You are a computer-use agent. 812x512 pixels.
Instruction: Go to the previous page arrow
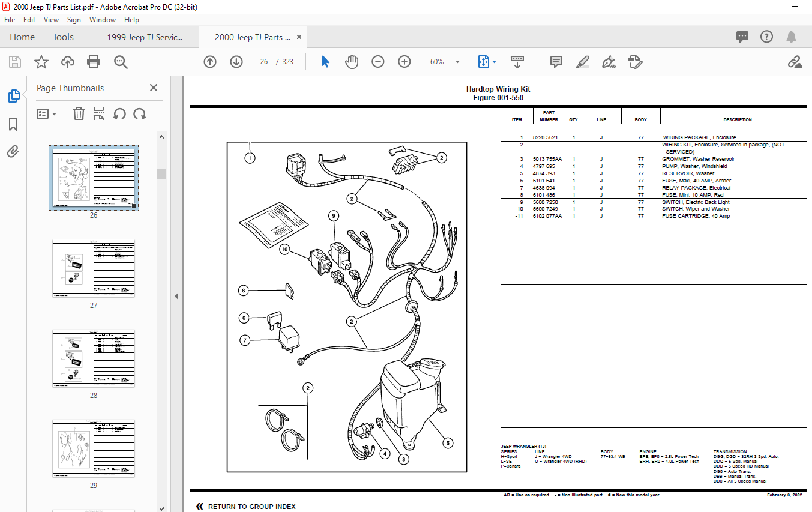(210, 62)
